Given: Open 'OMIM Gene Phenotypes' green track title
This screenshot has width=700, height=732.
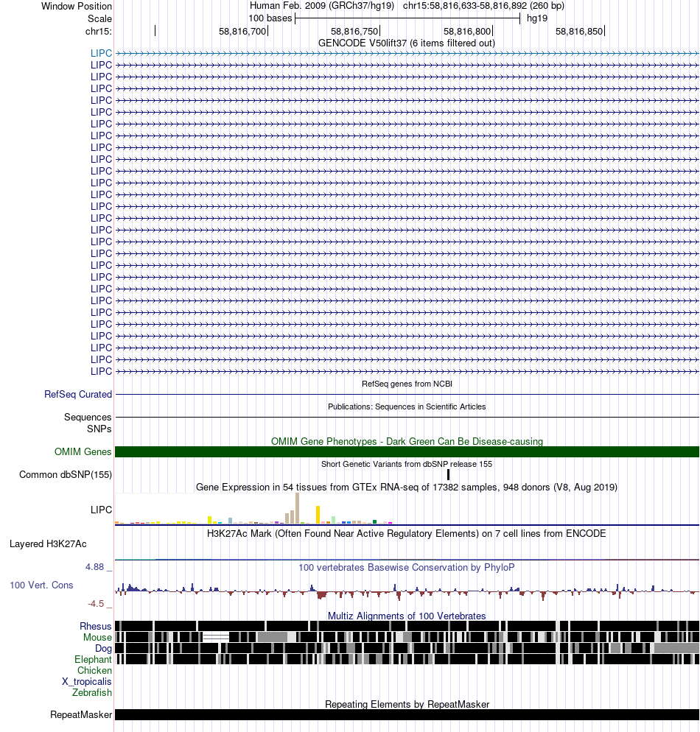Looking at the screenshot, I should click(x=407, y=441).
